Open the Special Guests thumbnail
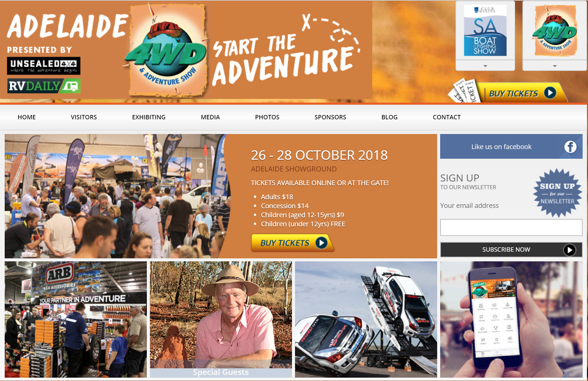Screen dimensions: 588x381 221,320
